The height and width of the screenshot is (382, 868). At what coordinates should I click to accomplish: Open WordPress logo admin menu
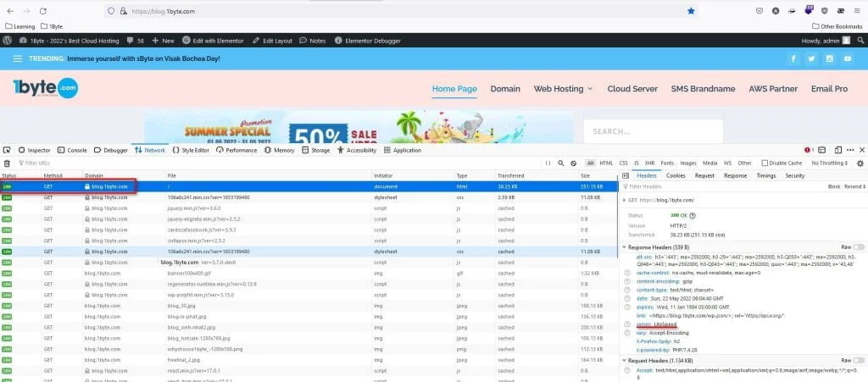coord(7,41)
